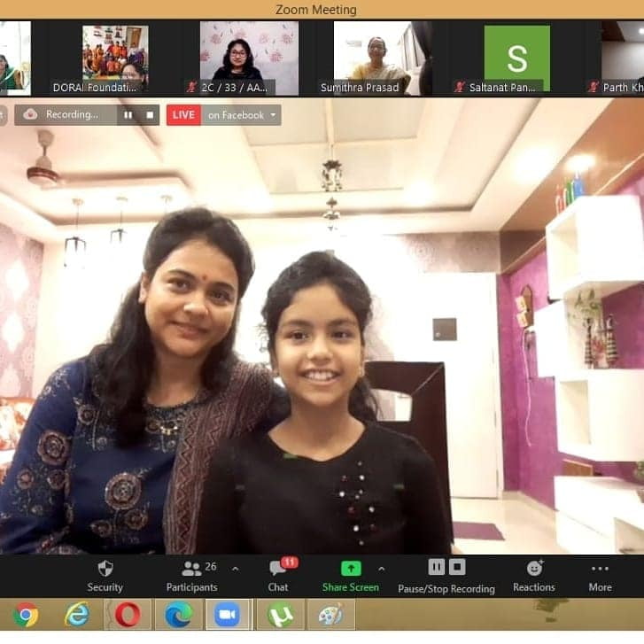
Task: Pause recording using the top indicator pause button
Action: point(128,115)
